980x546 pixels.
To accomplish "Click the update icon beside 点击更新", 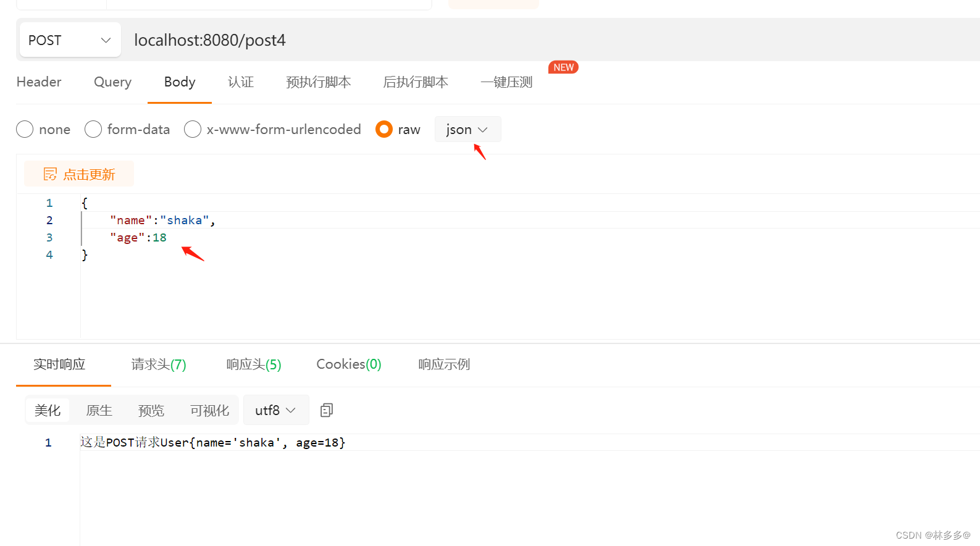I will (50, 174).
